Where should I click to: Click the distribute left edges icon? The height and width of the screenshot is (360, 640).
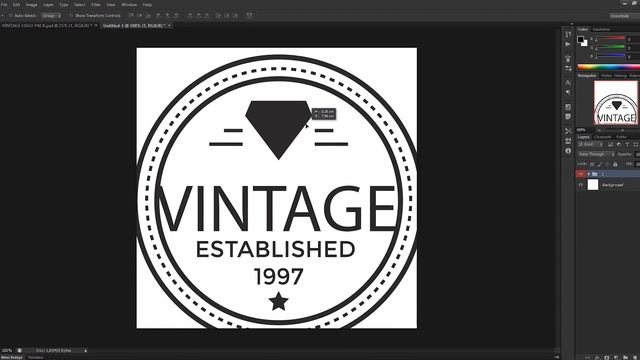[218, 16]
